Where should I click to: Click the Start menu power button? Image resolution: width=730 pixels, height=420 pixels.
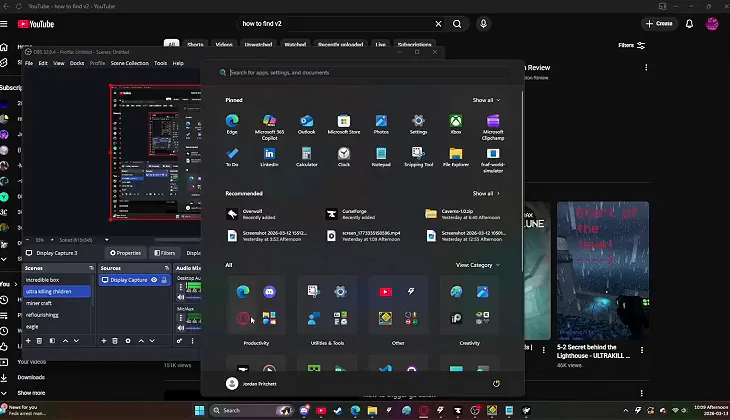point(496,384)
